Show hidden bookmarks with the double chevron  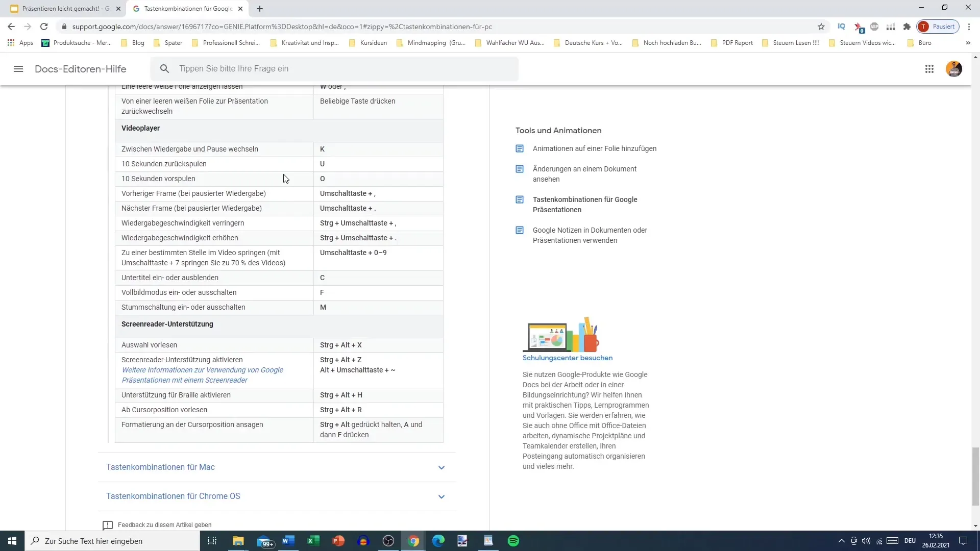(x=968, y=43)
